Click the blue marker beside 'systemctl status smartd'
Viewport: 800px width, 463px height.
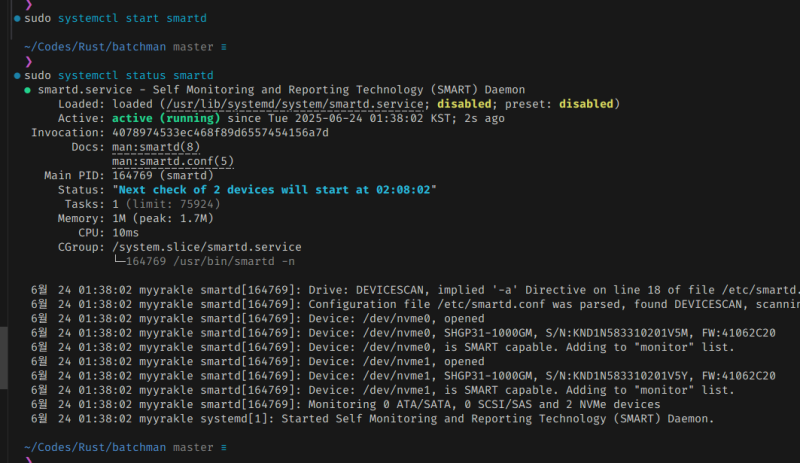pyautogui.click(x=18, y=75)
